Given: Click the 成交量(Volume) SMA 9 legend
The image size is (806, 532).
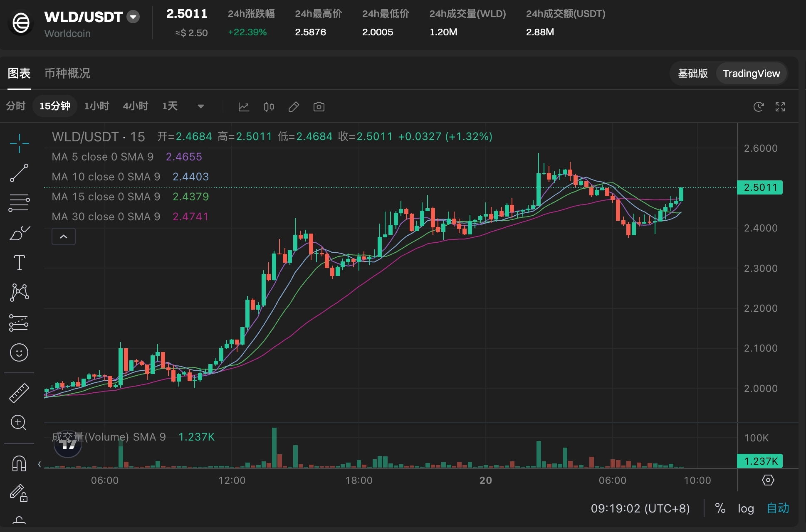Looking at the screenshot, I should tap(109, 437).
